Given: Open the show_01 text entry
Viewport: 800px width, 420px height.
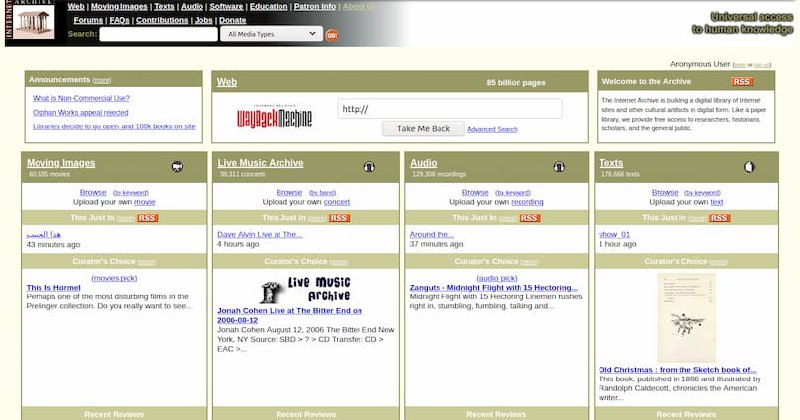Looking at the screenshot, I should [614, 234].
